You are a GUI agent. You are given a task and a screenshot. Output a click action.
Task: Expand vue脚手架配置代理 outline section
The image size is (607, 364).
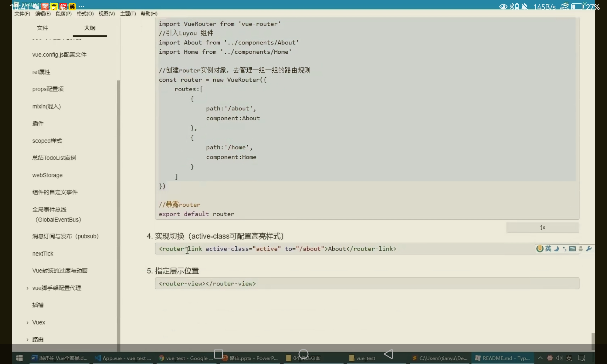(27, 288)
